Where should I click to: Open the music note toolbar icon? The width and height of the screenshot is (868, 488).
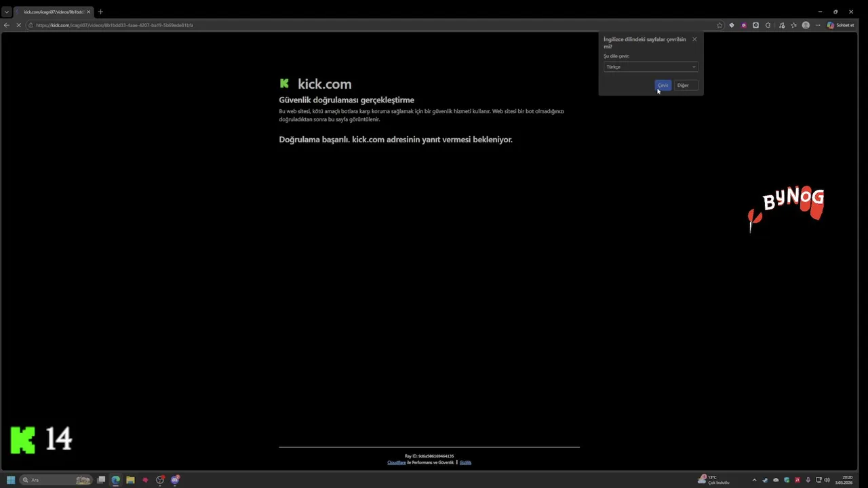(782, 25)
